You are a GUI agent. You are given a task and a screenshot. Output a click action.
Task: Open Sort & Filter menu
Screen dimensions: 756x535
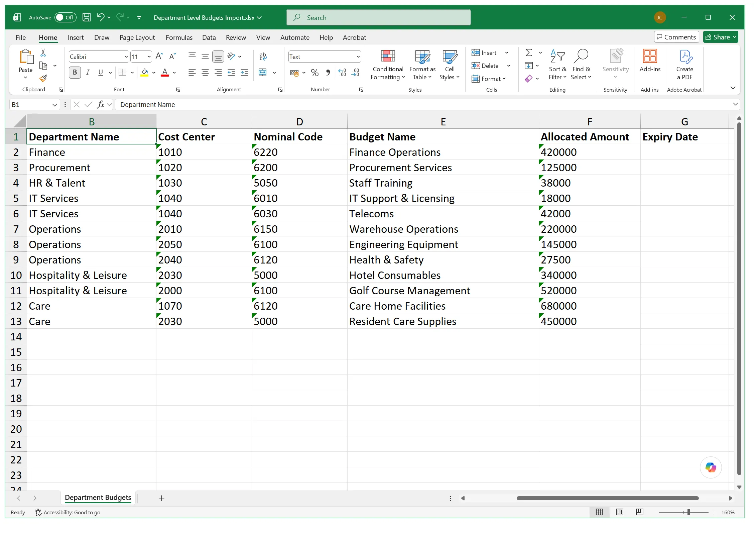[557, 65]
